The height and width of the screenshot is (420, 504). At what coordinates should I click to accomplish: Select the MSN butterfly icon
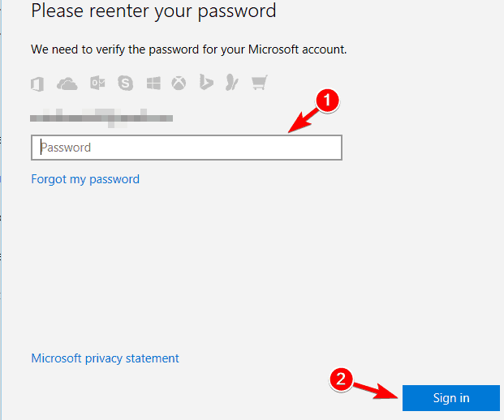click(x=232, y=83)
